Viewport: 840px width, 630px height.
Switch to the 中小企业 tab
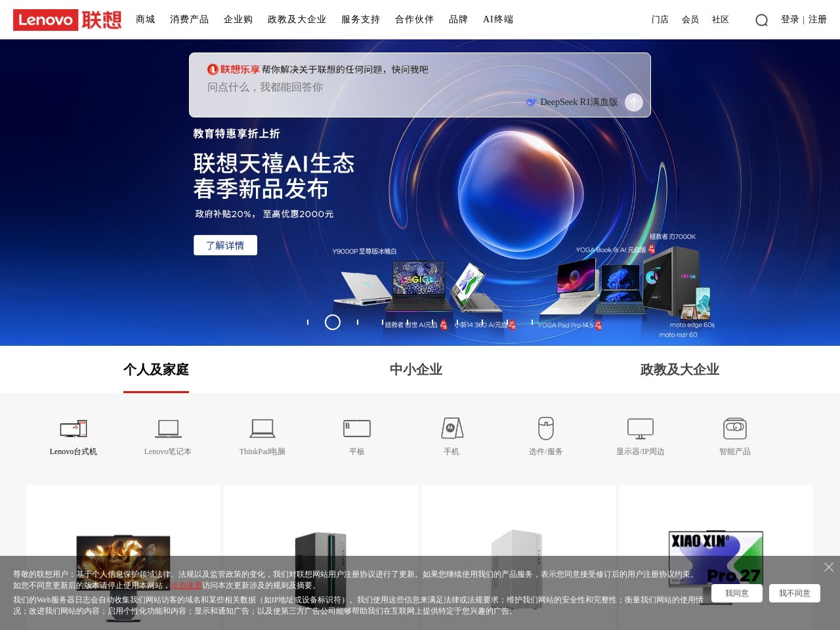tap(416, 370)
